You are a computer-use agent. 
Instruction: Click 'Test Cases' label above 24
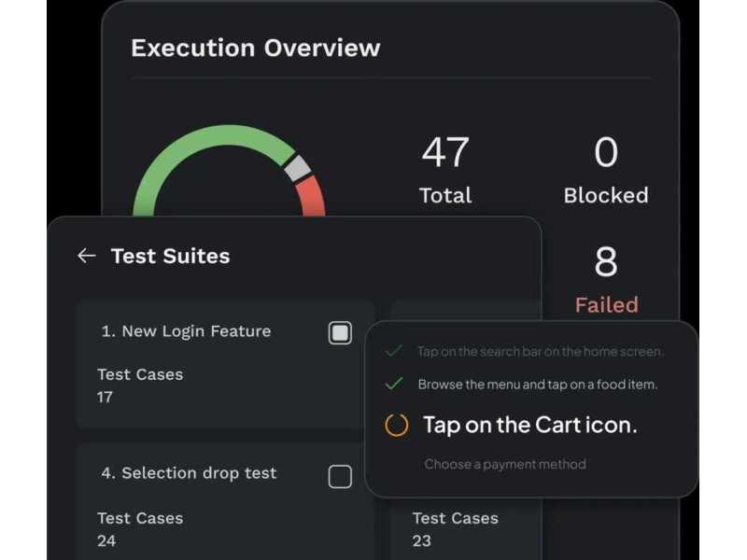click(x=140, y=518)
